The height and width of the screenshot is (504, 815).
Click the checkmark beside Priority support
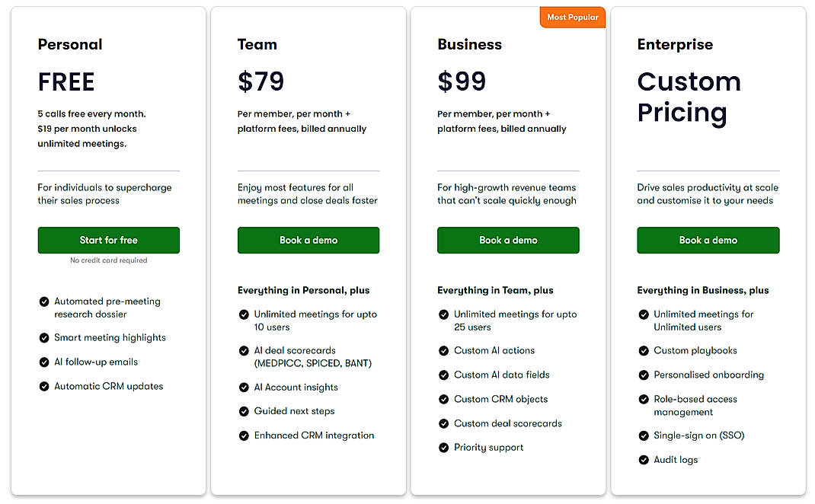click(x=444, y=448)
